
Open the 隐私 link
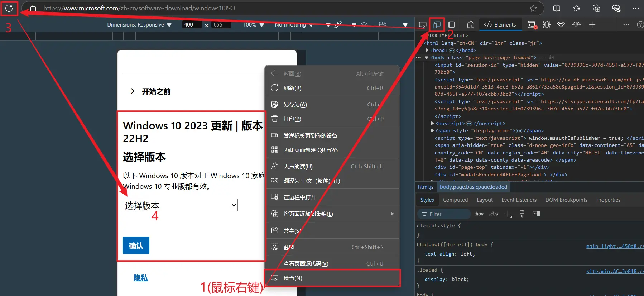[141, 278]
